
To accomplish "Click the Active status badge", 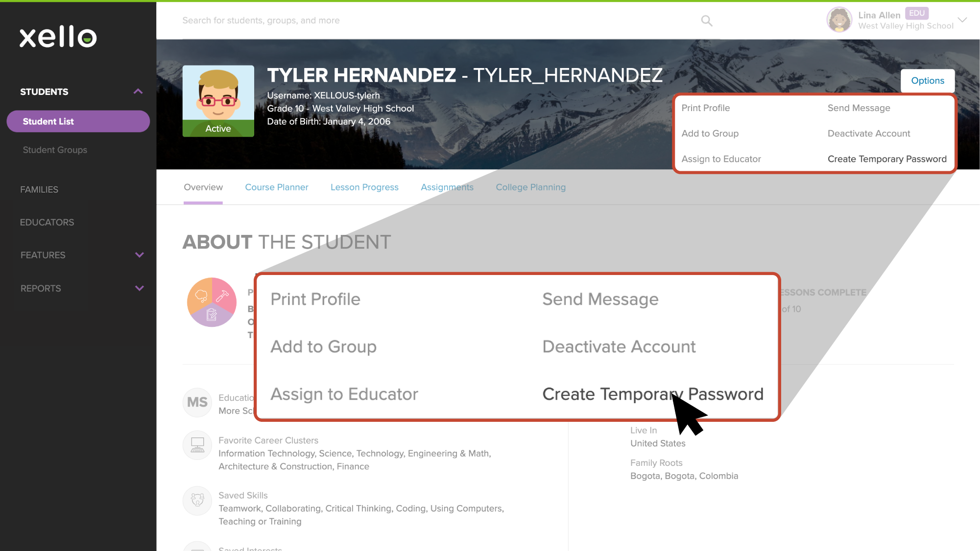I will coord(218,128).
